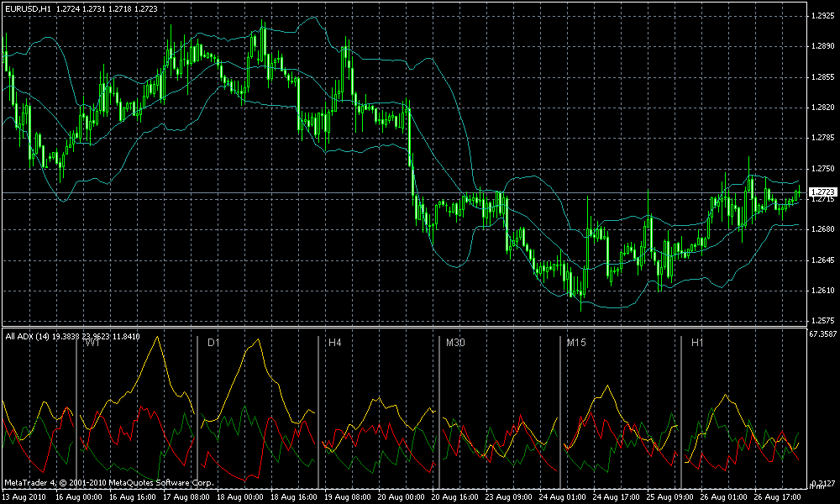Image resolution: width=840 pixels, height=504 pixels.
Task: Select the 23 Aug 09:00 time axis label
Action: point(509,497)
